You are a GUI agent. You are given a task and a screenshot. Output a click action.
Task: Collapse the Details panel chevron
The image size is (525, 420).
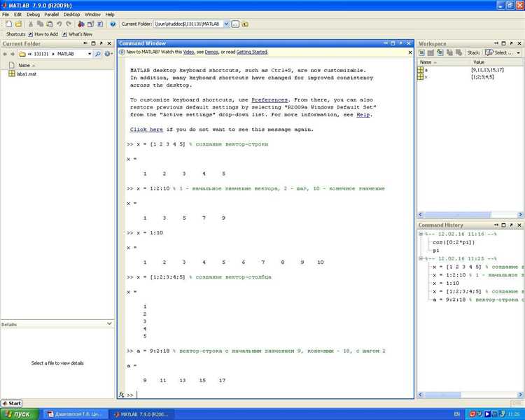pyautogui.click(x=108, y=325)
